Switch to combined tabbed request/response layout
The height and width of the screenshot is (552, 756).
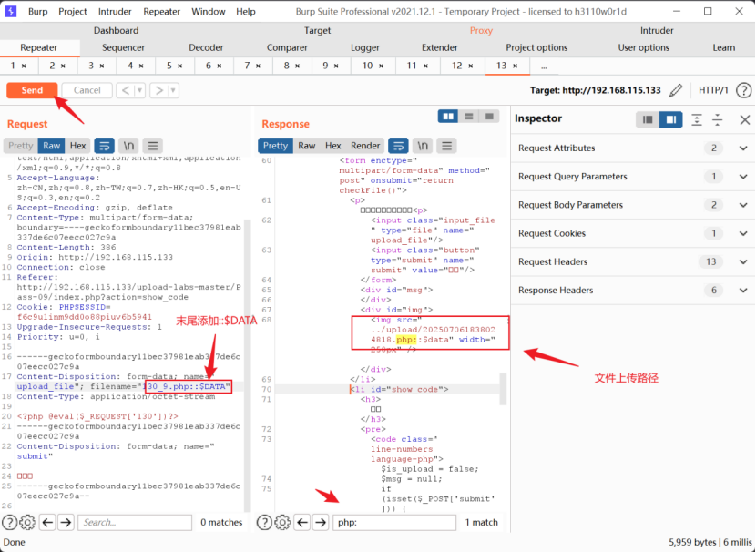coord(489,117)
